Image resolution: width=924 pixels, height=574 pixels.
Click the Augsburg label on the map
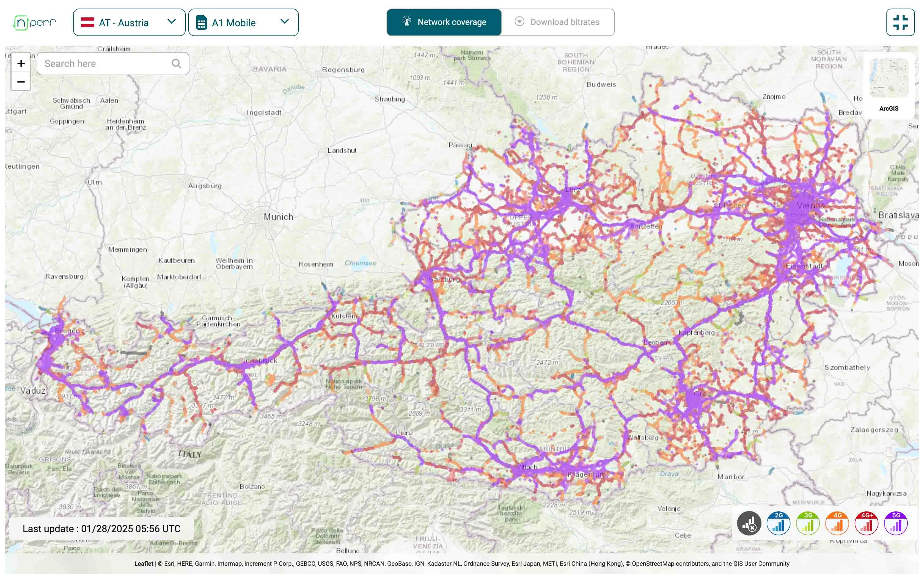pos(205,186)
